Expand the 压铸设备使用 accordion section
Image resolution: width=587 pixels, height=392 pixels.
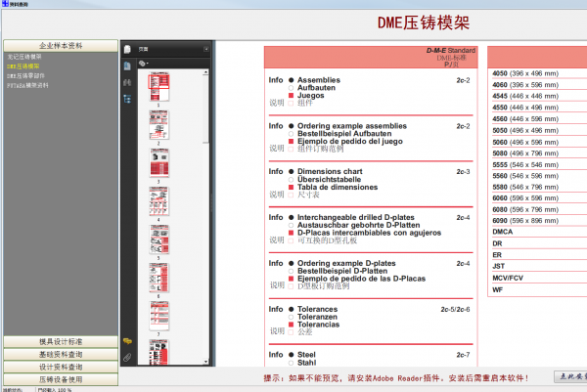click(x=61, y=379)
